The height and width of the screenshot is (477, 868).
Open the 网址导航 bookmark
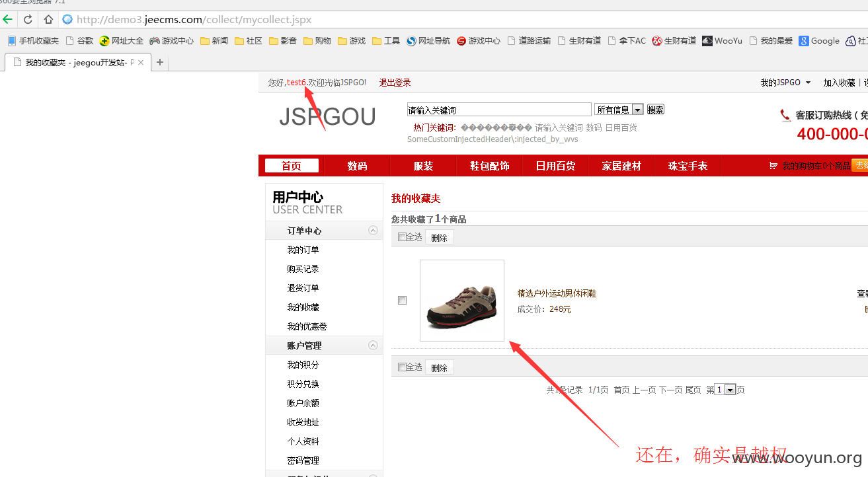click(x=428, y=41)
